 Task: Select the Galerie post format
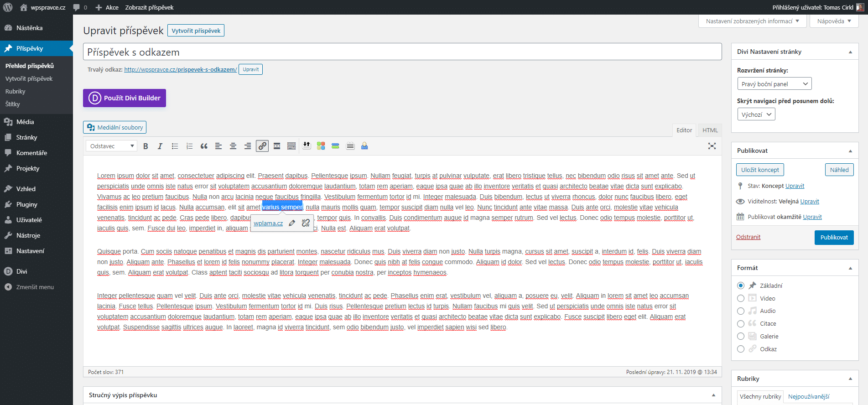click(x=741, y=336)
